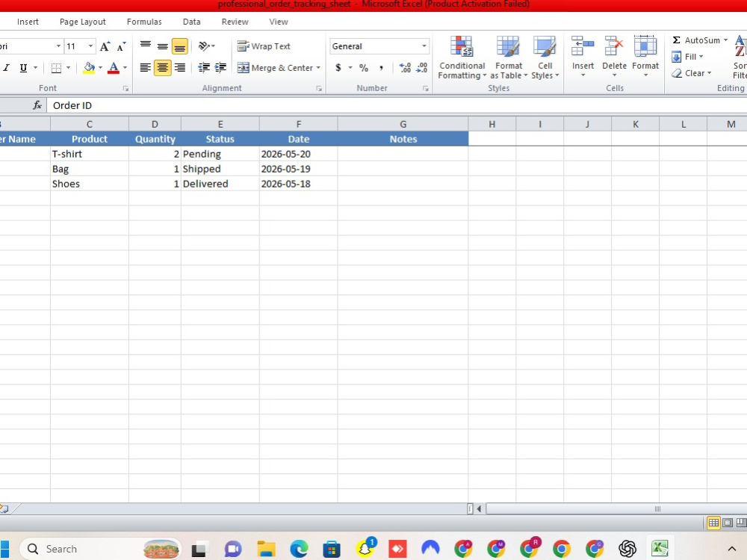The width and height of the screenshot is (747, 560).
Task: Click the formula bar showing Order ID
Action: tap(395, 105)
